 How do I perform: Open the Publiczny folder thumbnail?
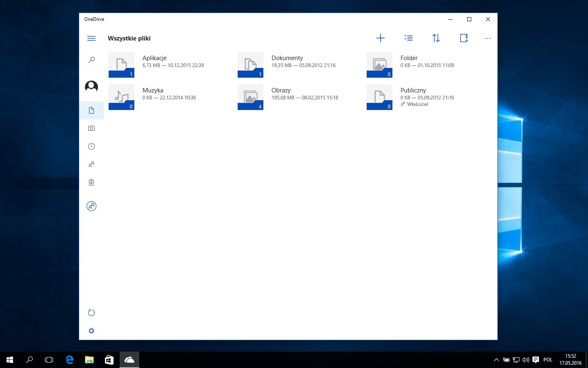(379, 97)
